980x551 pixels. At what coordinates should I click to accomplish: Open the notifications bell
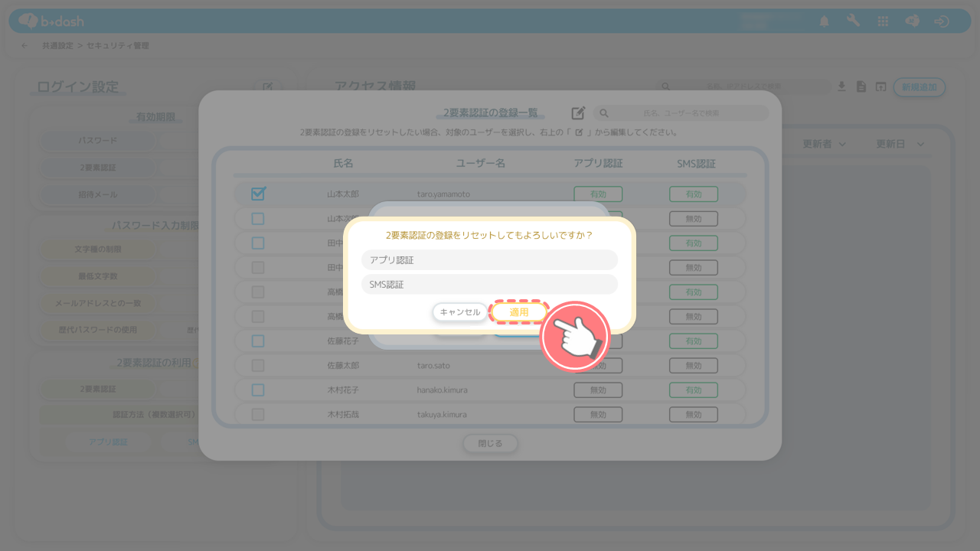(x=824, y=21)
